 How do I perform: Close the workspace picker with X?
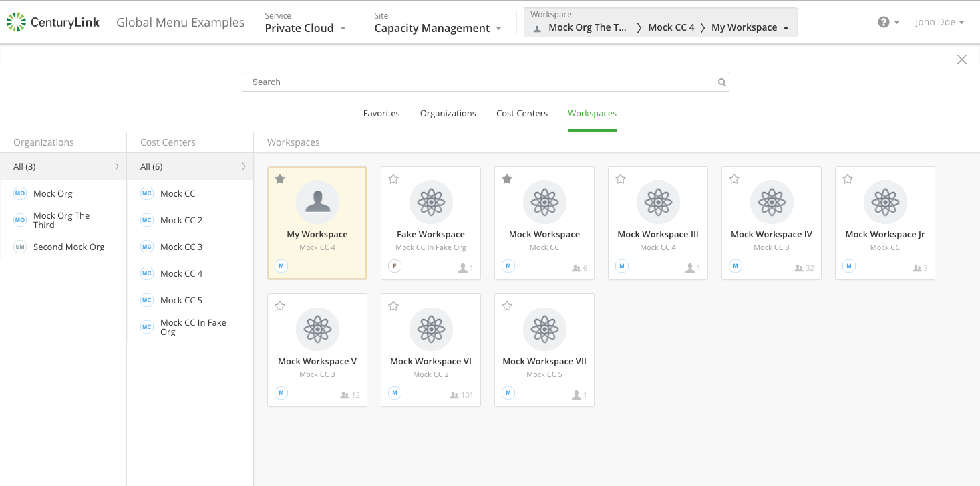tap(962, 59)
